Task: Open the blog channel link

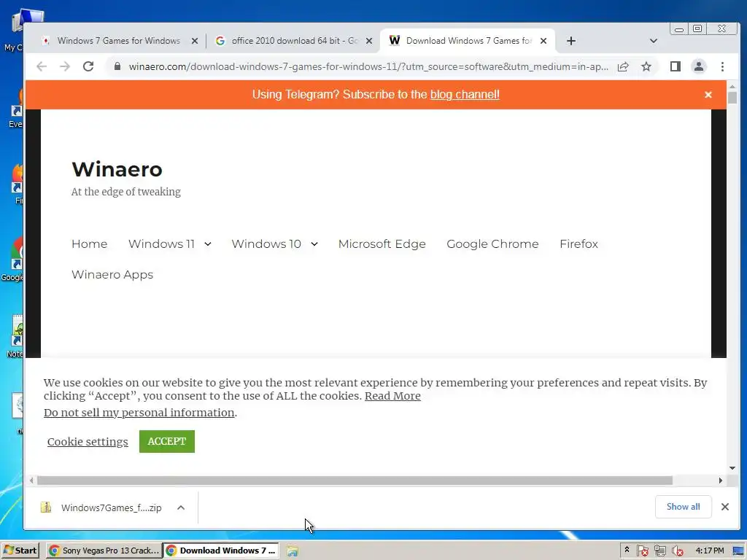Action: tap(465, 95)
